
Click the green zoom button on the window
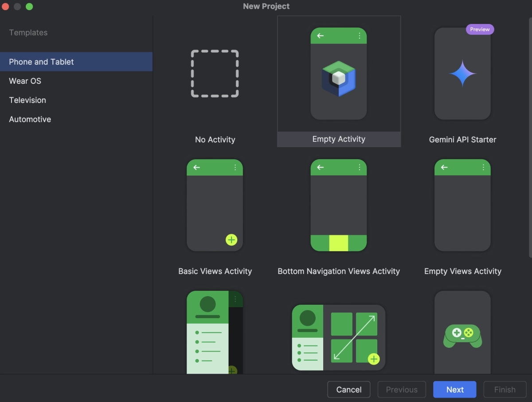[x=29, y=7]
